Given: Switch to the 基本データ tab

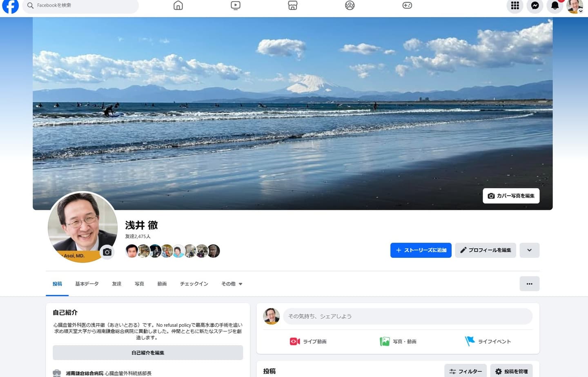Looking at the screenshot, I should [87, 284].
